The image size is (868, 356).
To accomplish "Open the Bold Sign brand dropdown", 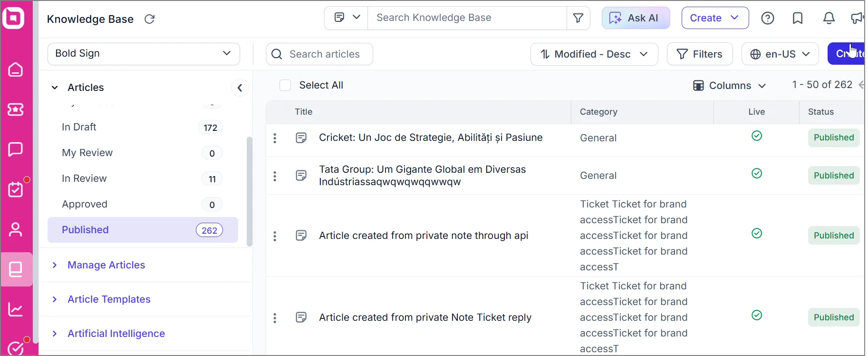I will point(144,54).
